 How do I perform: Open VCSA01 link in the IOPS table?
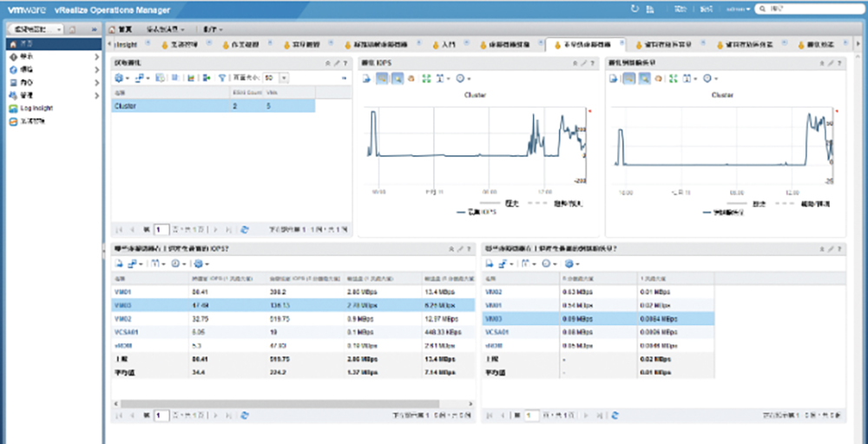click(125, 332)
